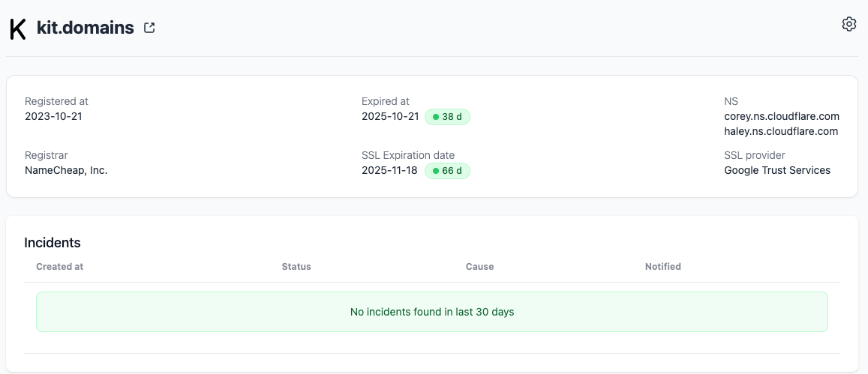Viewport: 868px width, 374px height.
Task: Select the haley.ns.cloudflare.com nameserver
Action: [x=780, y=131]
